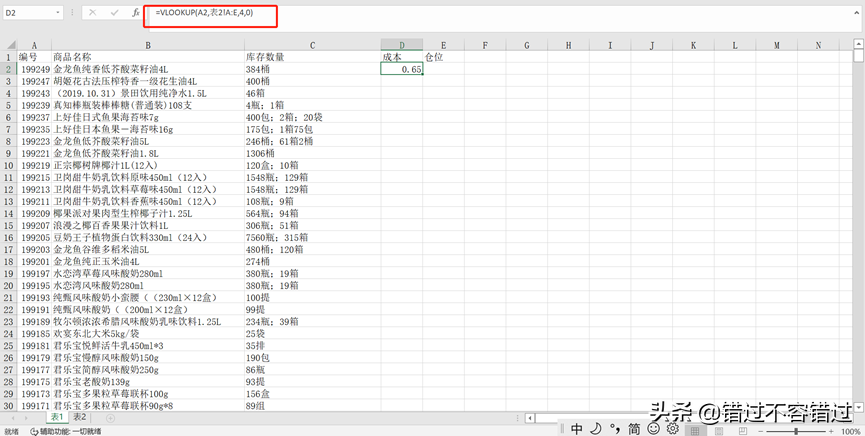
Task: Select row 15 header
Action: click(9, 225)
